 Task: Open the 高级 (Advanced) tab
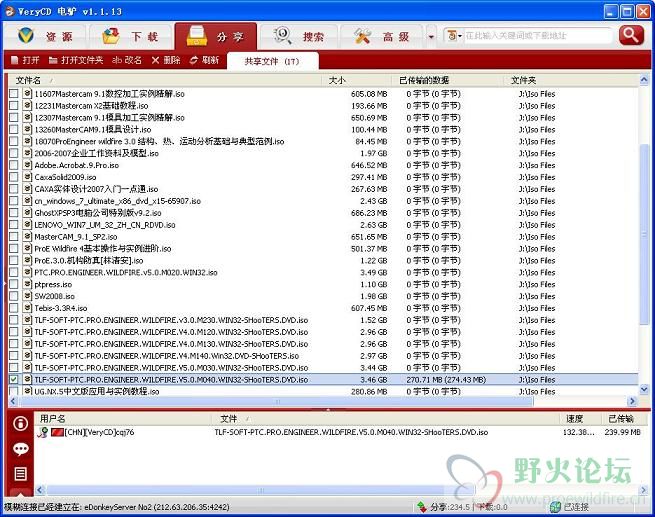(x=381, y=36)
